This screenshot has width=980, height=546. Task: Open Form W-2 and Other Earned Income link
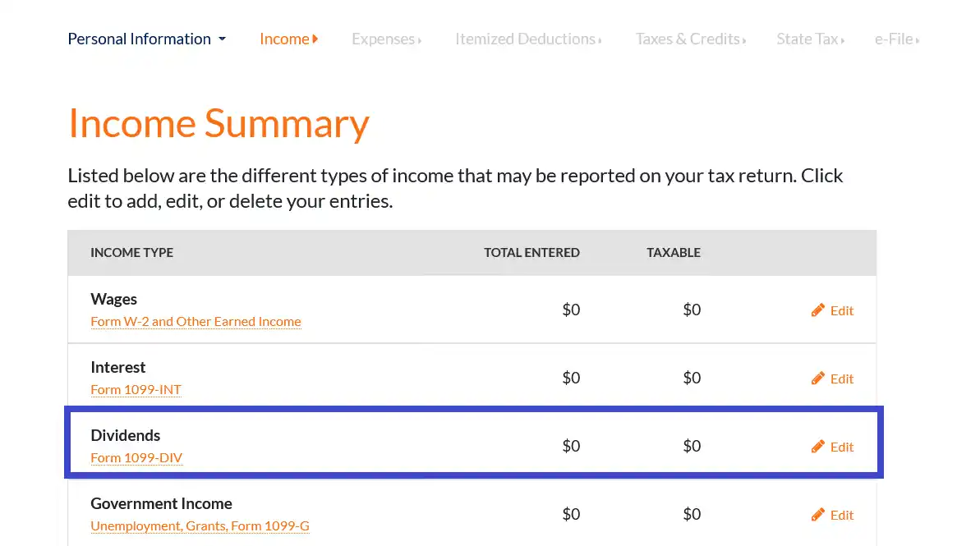[x=196, y=321]
